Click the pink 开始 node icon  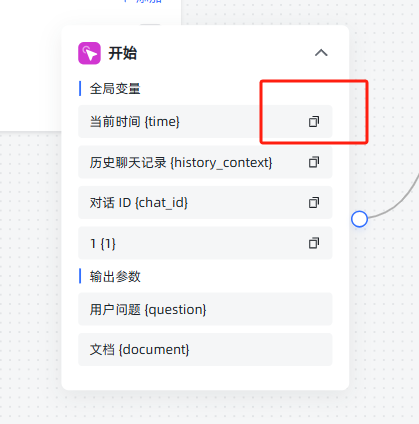tap(89, 53)
